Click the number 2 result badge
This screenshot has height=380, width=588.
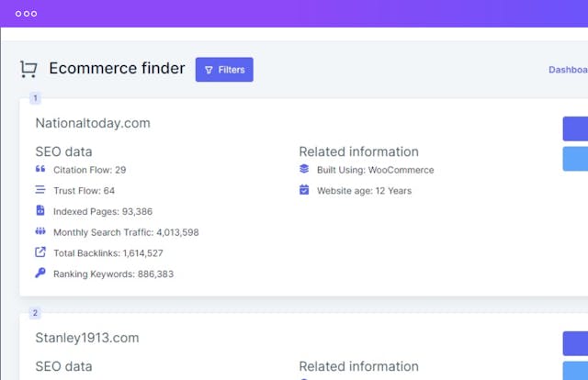pyautogui.click(x=35, y=313)
